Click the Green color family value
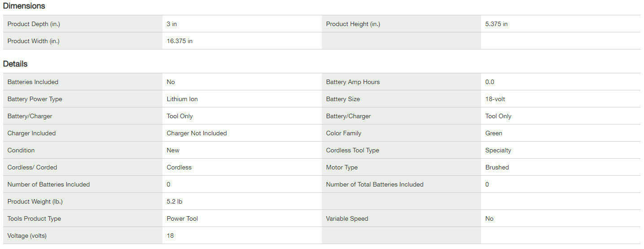644x249 pixels. click(x=494, y=133)
